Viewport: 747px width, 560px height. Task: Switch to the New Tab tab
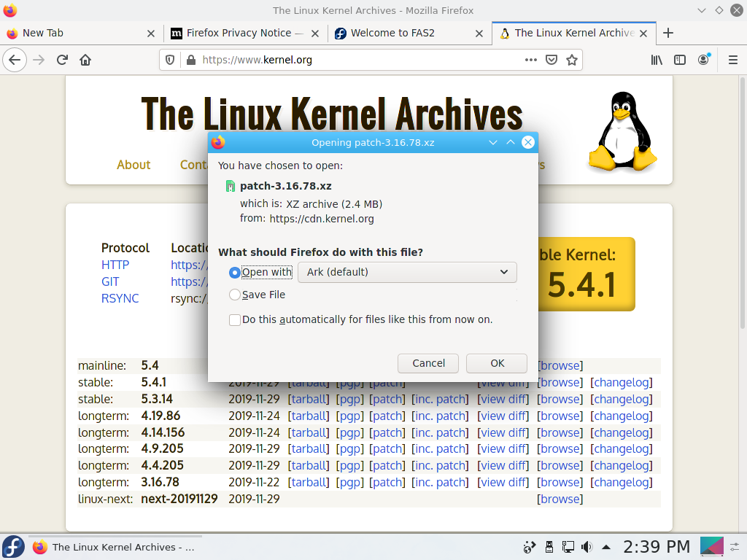(x=80, y=33)
